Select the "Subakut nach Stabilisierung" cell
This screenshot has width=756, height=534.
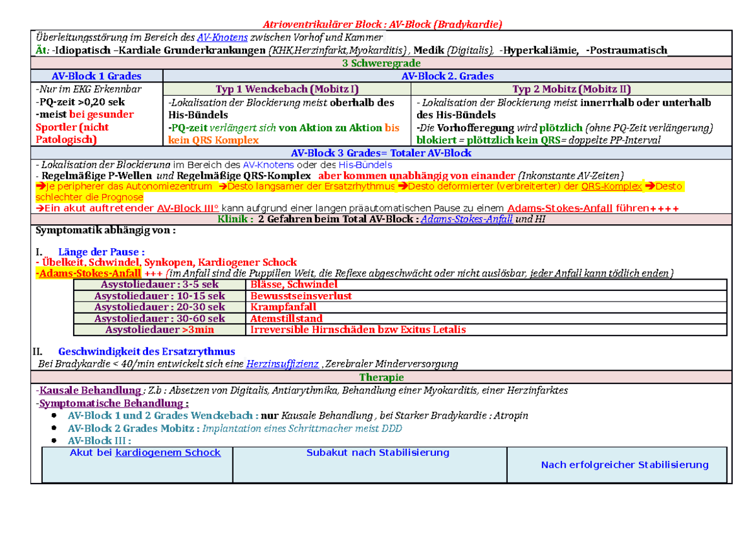tap(377, 453)
